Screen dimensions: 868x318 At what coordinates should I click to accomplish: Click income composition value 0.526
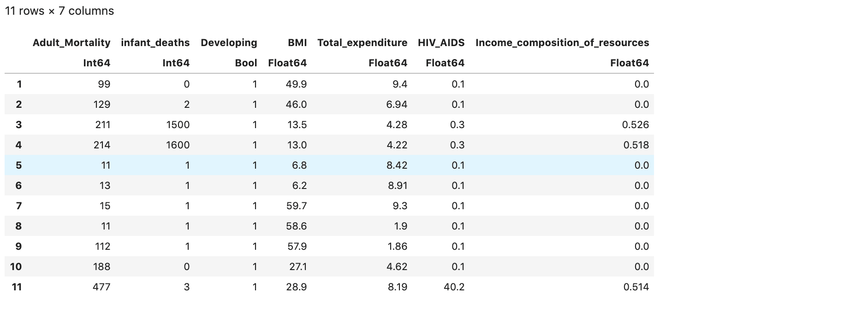(635, 125)
